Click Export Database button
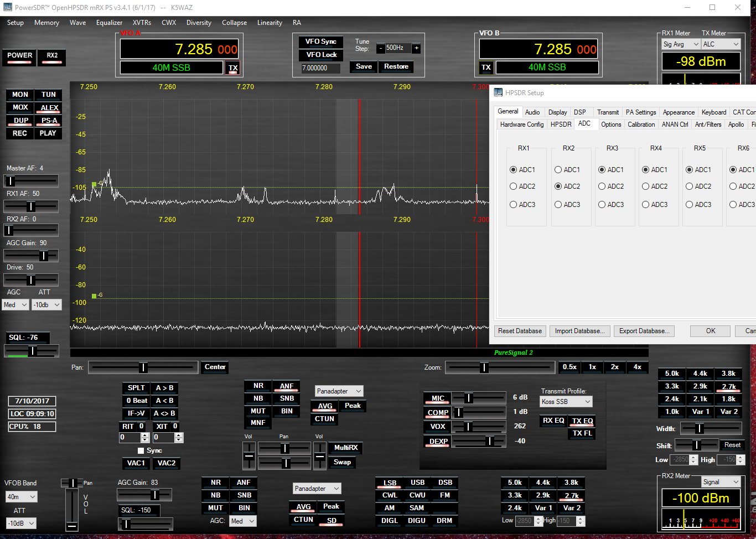 point(644,331)
